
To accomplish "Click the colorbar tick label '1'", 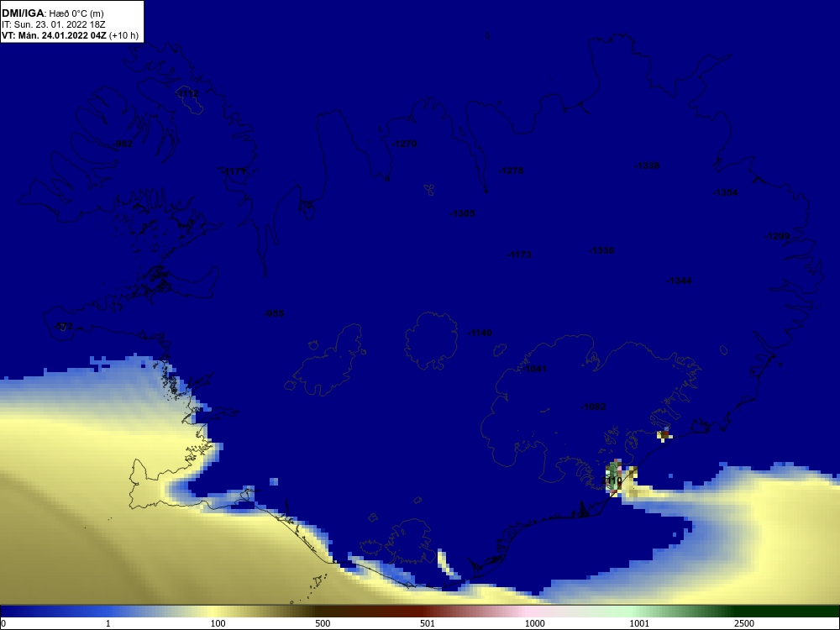I will [x=108, y=623].
